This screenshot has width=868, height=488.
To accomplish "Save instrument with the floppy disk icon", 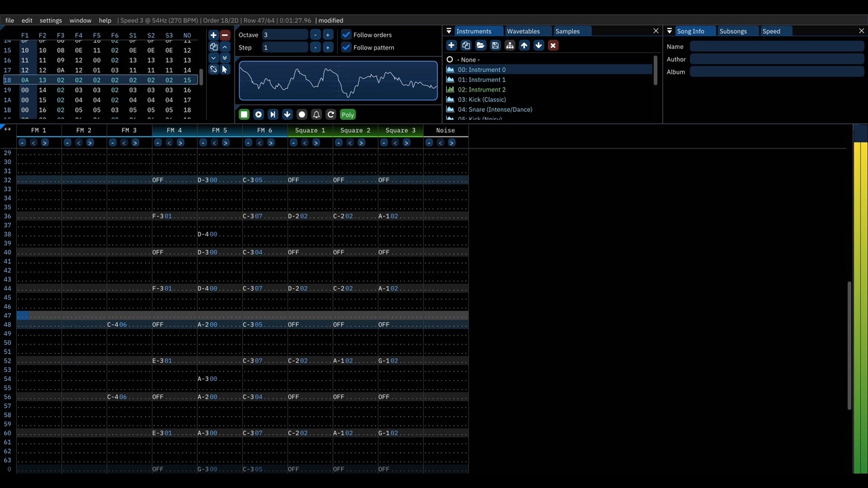I will (x=495, y=45).
